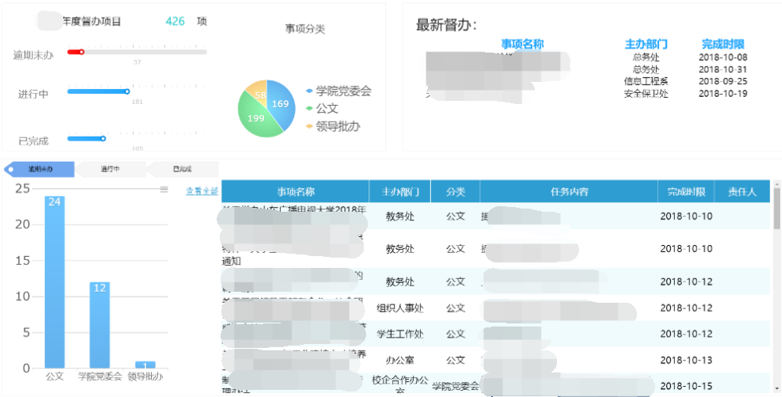Click the 2018-09-25 date in latest list
The width and height of the screenshot is (782, 397).
click(x=723, y=81)
